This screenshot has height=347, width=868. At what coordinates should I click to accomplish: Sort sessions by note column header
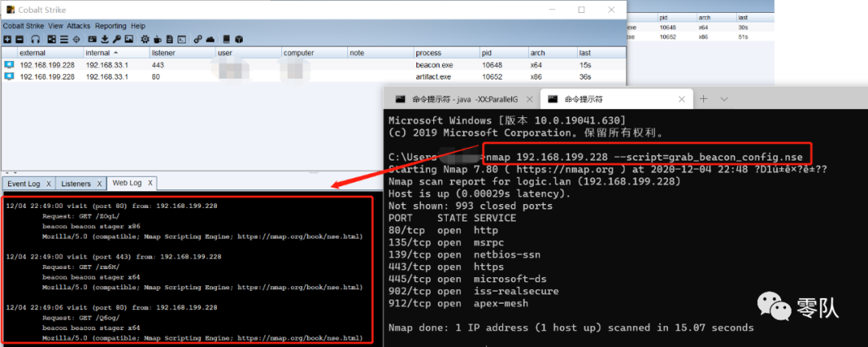[381, 53]
